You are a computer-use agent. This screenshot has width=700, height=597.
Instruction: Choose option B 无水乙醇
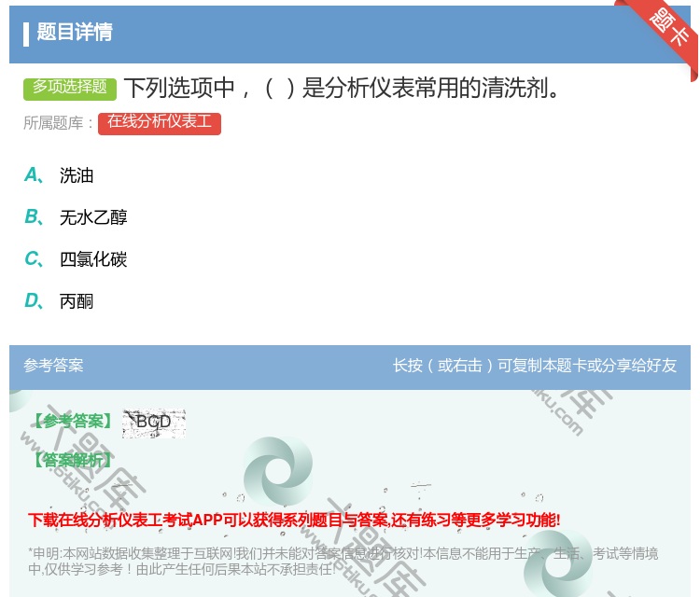point(76,217)
